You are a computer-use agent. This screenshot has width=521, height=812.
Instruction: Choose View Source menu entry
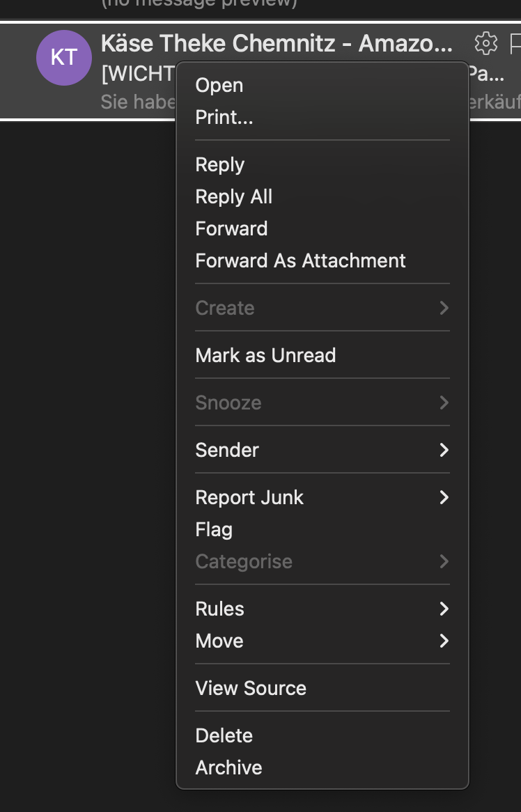(x=251, y=688)
